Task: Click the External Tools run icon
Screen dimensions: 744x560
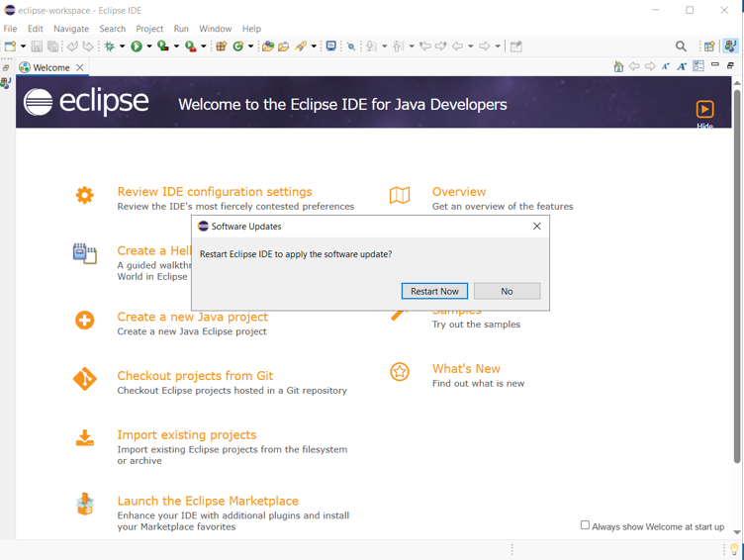Action: coord(190,47)
